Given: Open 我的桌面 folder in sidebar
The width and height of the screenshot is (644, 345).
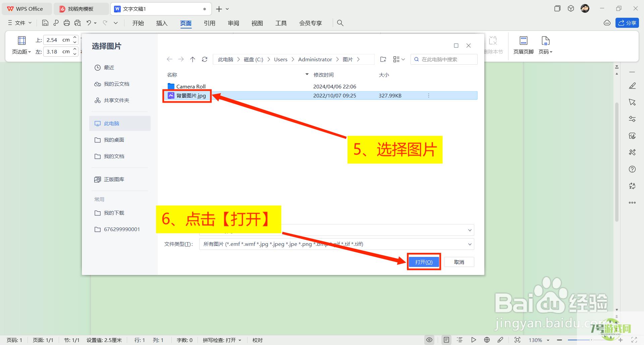Looking at the screenshot, I should coord(120,140).
